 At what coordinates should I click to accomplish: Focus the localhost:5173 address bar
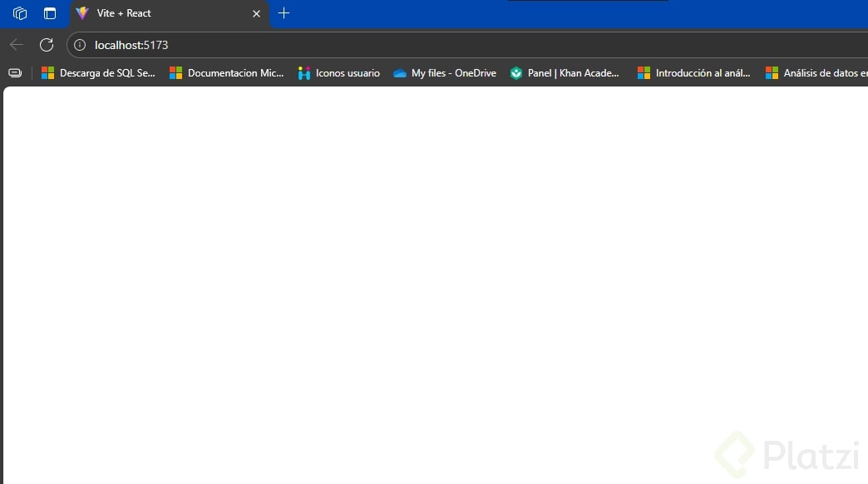click(468, 45)
